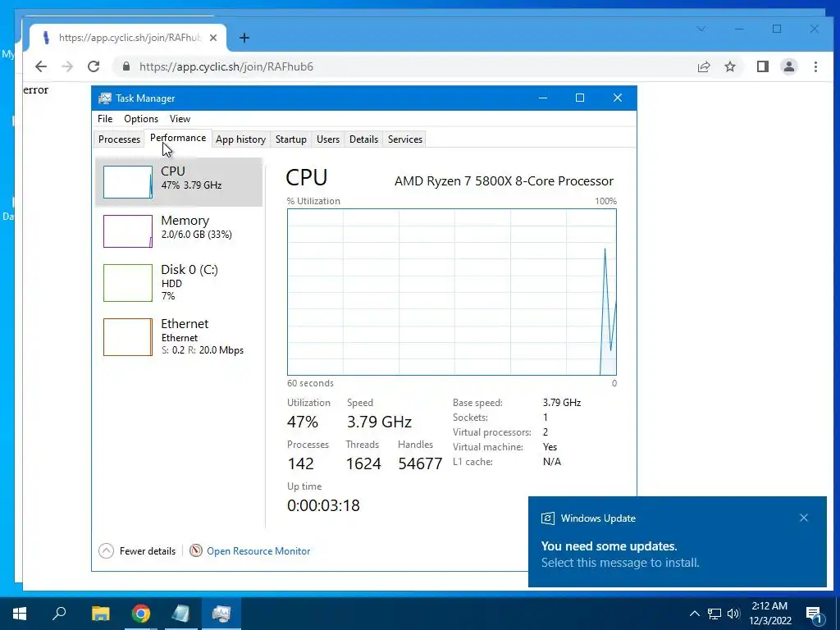840x630 pixels.
Task: Minimize the Task Manager window
Action: pos(543,98)
